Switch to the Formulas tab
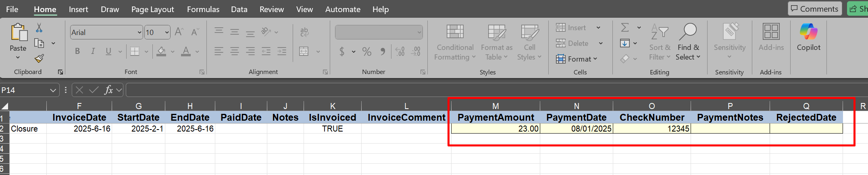 point(203,9)
